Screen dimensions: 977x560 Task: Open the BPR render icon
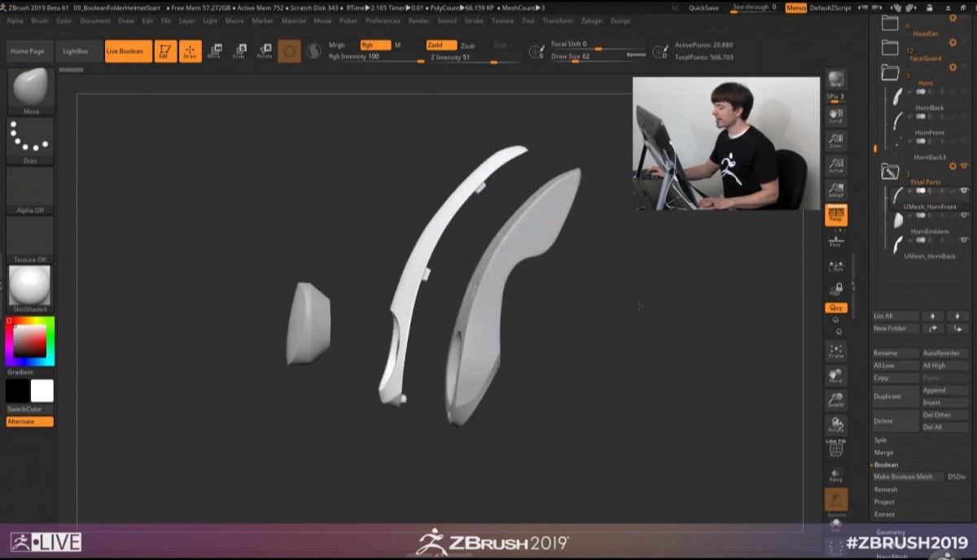point(835,80)
